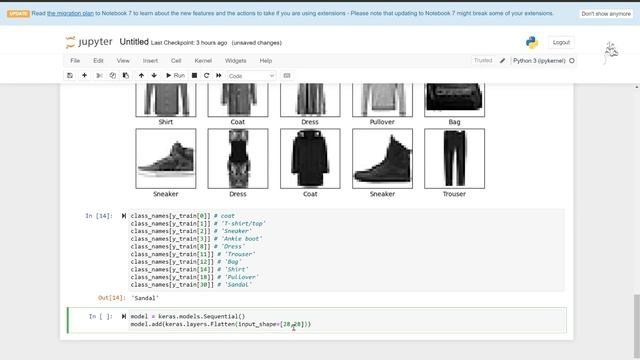Viewport: 640px width, 360px height.
Task: Click the Trusted notebook indicator
Action: click(483, 60)
